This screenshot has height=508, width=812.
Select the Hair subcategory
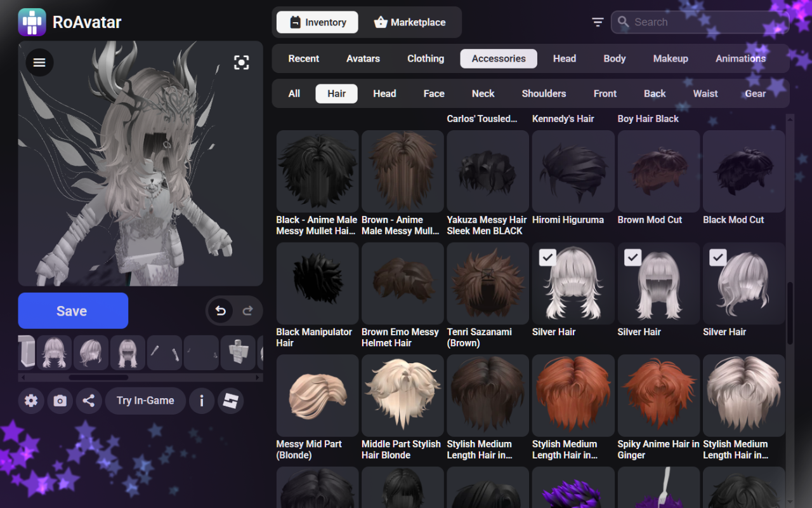coord(337,93)
